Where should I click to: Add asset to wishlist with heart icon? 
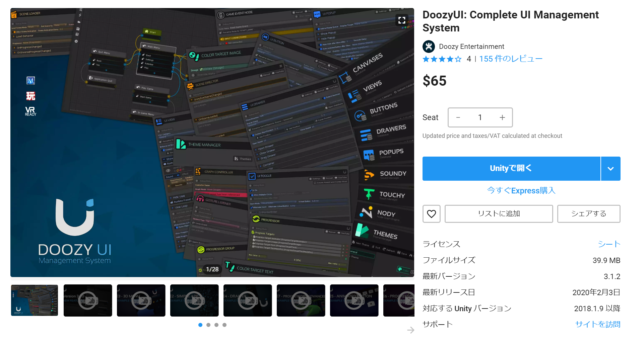[431, 214]
